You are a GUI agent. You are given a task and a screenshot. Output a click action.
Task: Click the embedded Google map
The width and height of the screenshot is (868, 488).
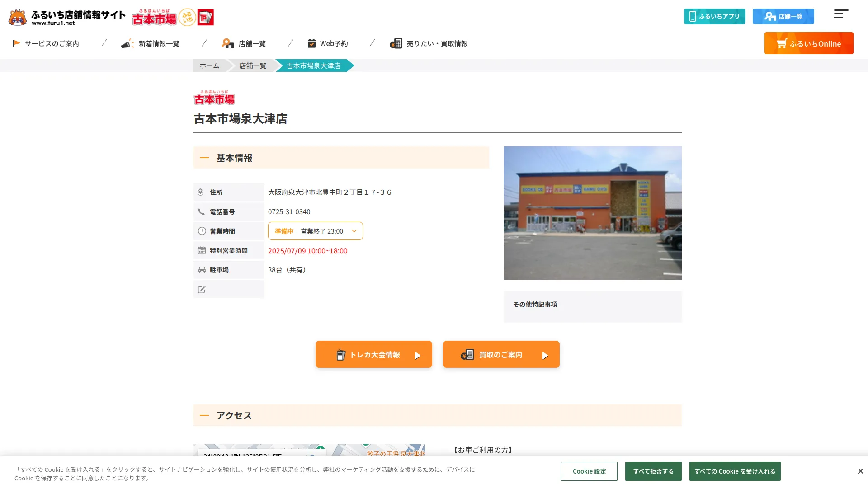pyautogui.click(x=309, y=450)
